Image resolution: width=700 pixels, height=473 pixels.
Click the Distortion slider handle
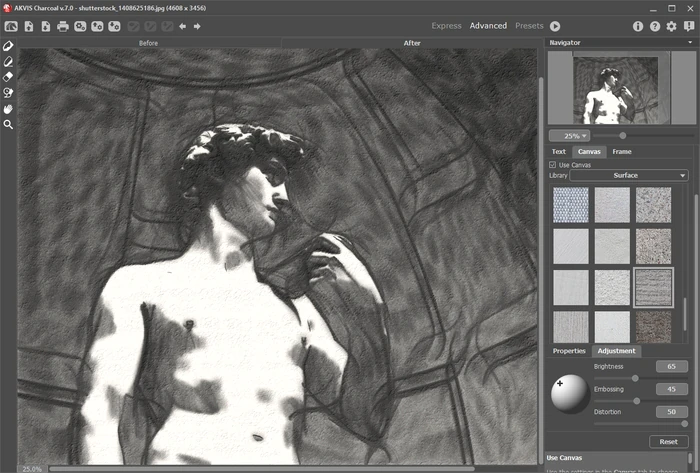point(684,424)
